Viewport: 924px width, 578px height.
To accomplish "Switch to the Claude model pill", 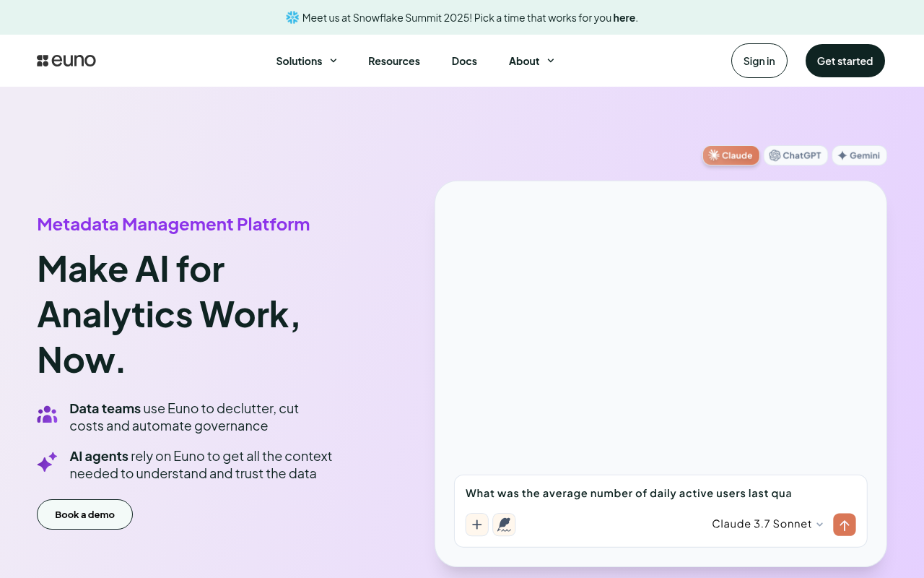I will coord(731,155).
